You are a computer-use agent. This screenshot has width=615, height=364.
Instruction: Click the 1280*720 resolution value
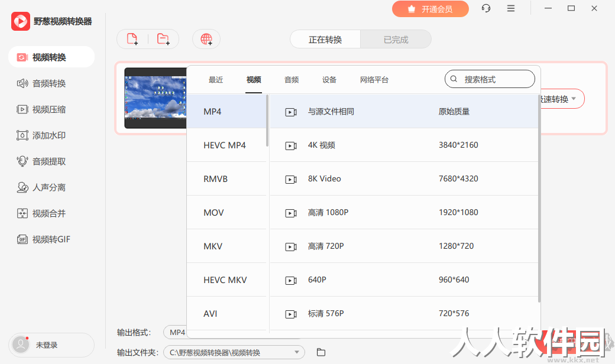click(x=456, y=246)
